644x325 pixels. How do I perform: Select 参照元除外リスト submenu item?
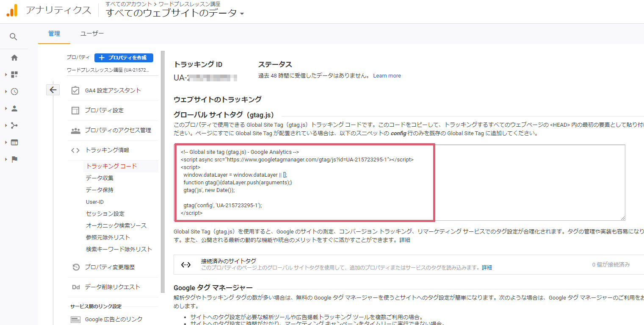(x=108, y=237)
